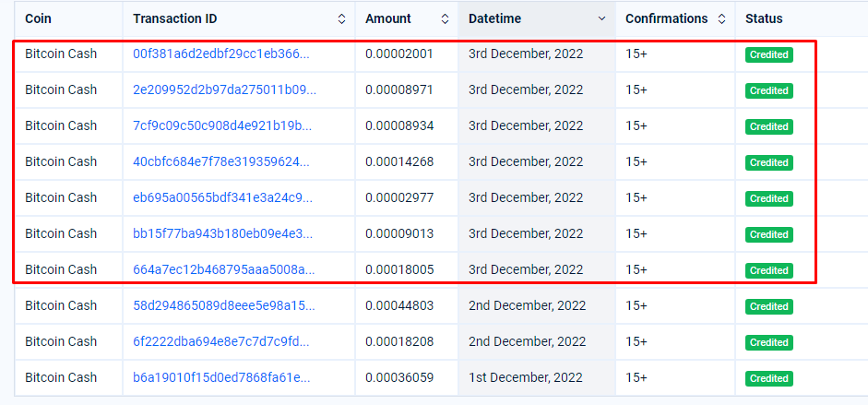Viewport: 868px width, 405px height.
Task: Open transaction 6f2222dba694e8e7c7d7c9fd...
Action: tap(221, 341)
